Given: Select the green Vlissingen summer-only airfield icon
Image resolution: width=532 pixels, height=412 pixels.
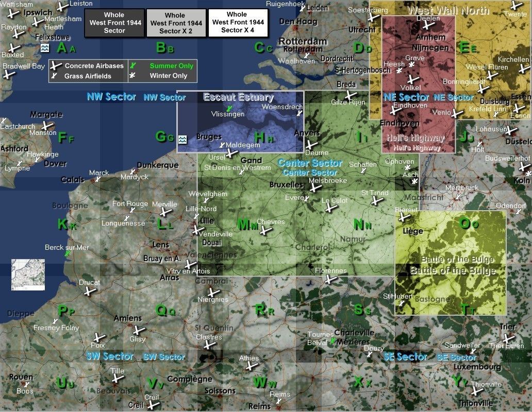Looking at the screenshot, I should point(229,109).
